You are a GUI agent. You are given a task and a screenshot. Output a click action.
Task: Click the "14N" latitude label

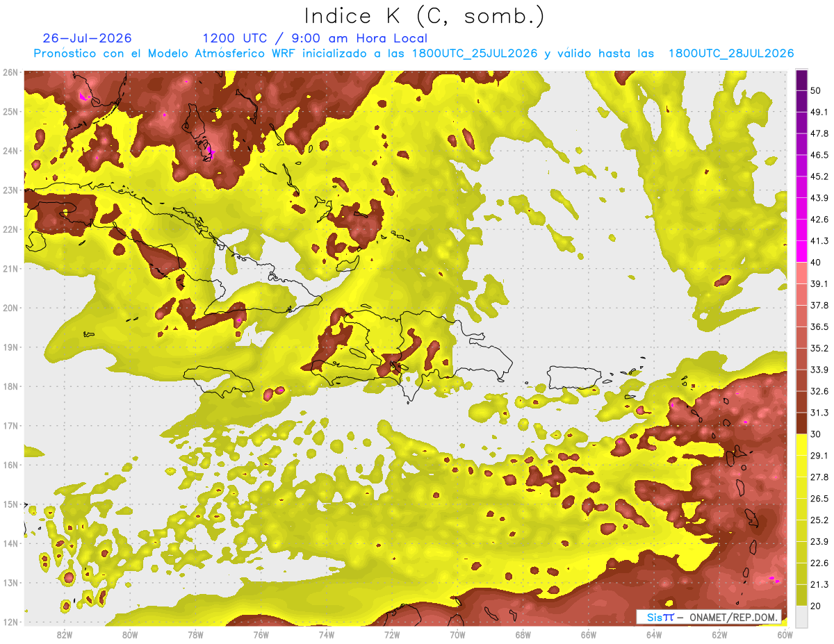[10, 543]
